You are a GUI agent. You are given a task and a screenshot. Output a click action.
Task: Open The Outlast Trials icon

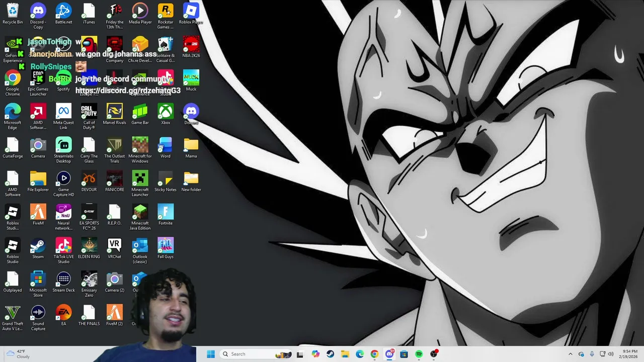(114, 150)
